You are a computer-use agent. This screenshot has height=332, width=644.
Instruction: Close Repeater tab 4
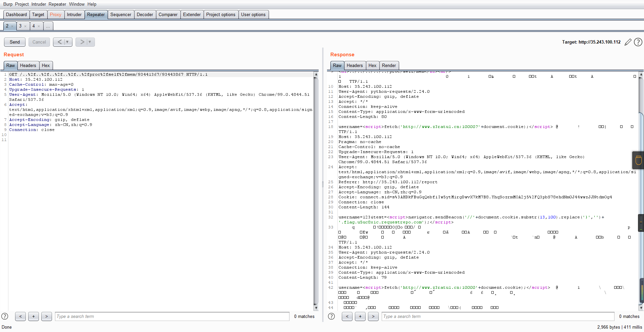(x=39, y=26)
